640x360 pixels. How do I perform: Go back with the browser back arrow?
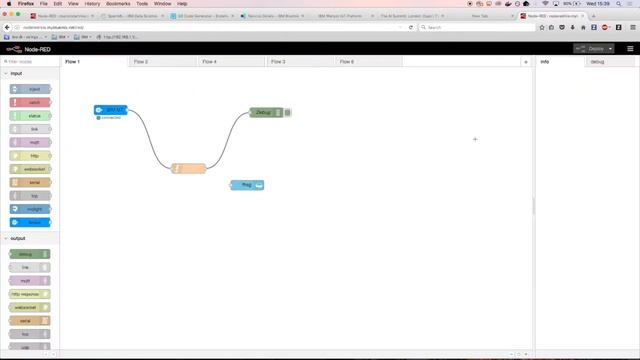(x=7, y=27)
